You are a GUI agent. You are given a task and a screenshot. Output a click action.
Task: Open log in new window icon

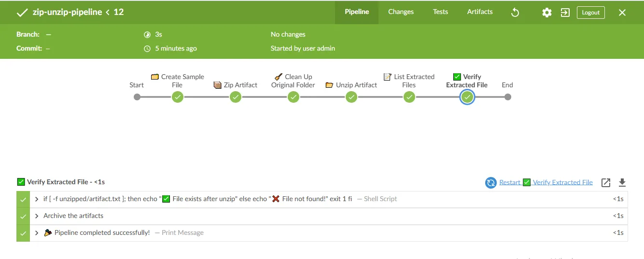(x=606, y=182)
